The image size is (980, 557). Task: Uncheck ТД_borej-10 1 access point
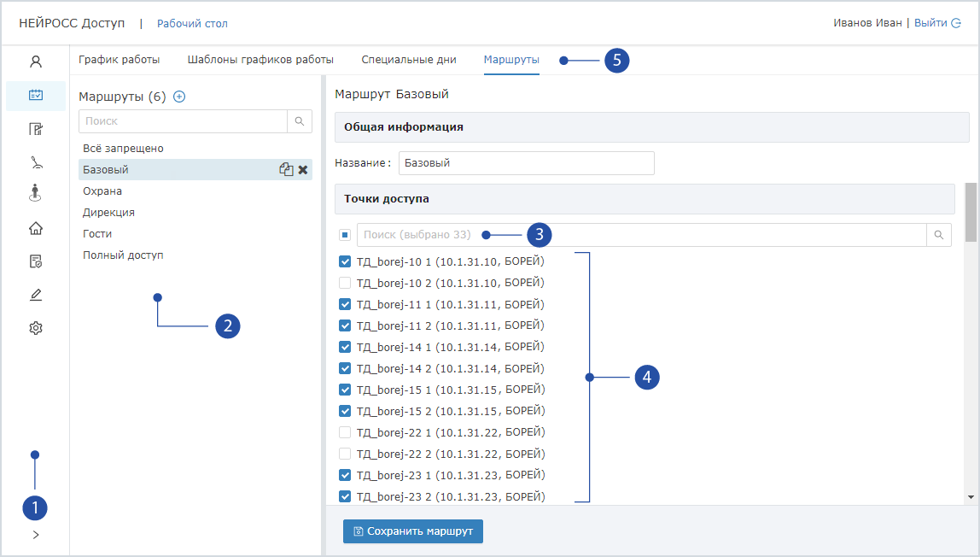(345, 261)
